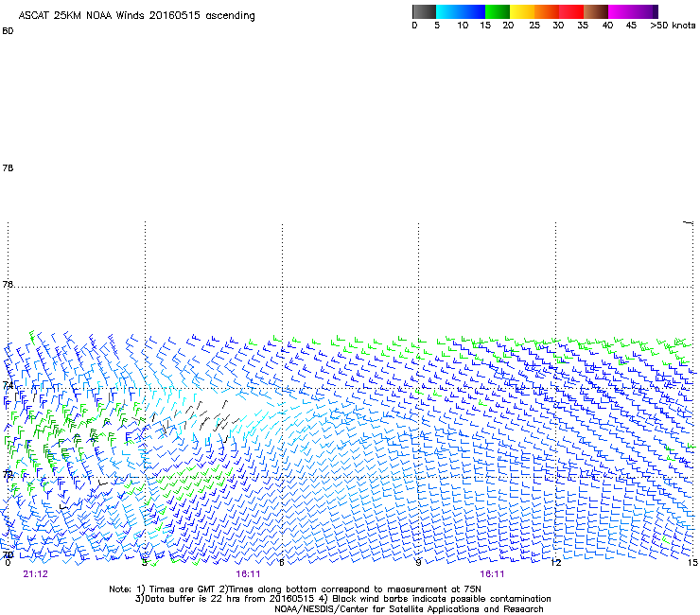Click the latitude axis label '76'
700x615 pixels.
(8, 284)
